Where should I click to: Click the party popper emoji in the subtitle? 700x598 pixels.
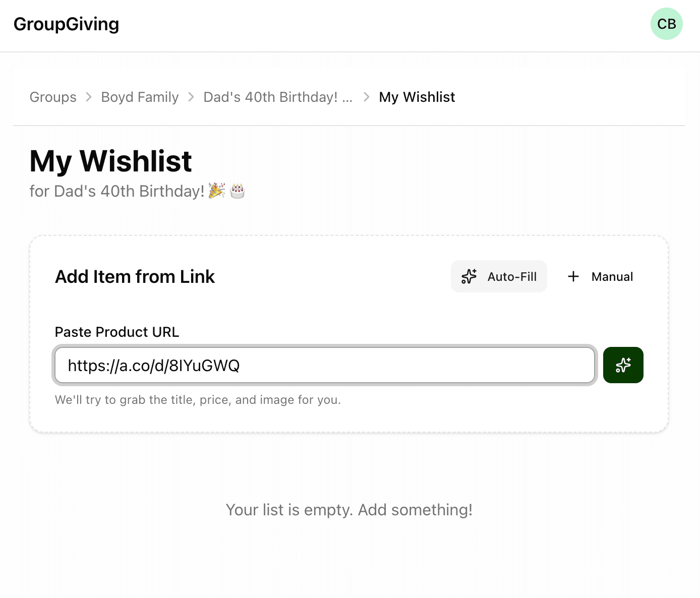point(216,191)
